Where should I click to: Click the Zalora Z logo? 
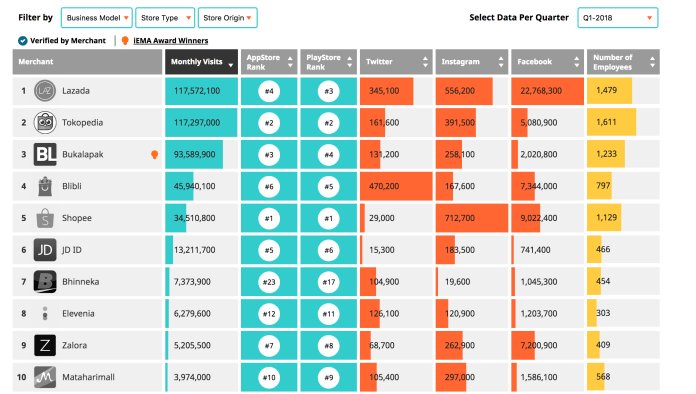(45, 345)
